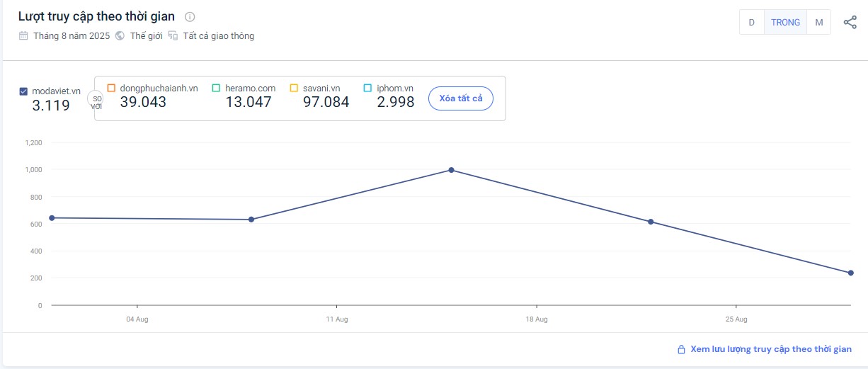Select the TRONG granularity tab
The height and width of the screenshot is (369, 868).
pos(785,23)
